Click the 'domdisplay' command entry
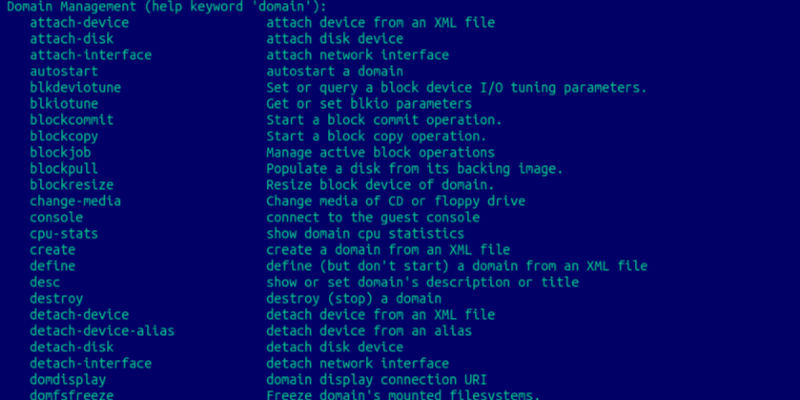 tap(68, 380)
